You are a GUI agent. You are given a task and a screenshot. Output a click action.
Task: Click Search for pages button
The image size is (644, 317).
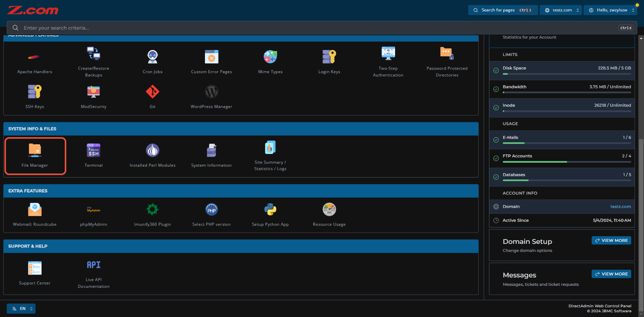click(x=503, y=10)
